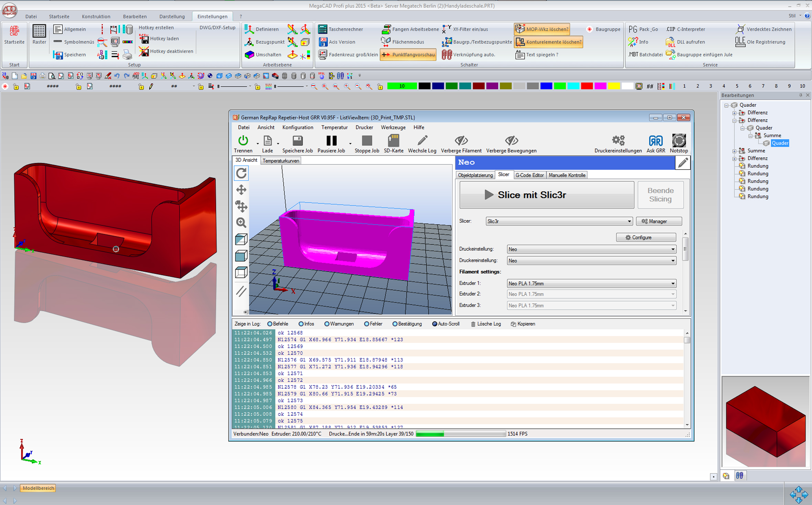Switch to the G-Code Editor tab
Viewport: 812px width, 505px height.
pos(529,175)
